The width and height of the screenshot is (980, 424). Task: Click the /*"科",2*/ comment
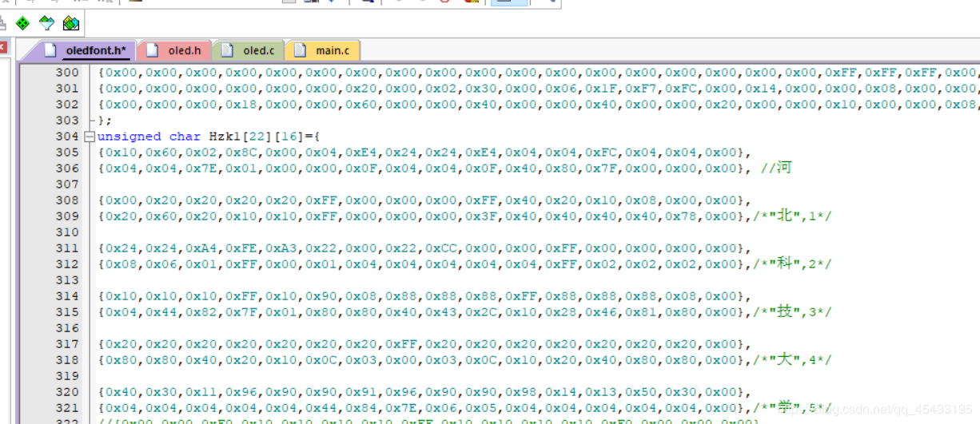coord(791,264)
